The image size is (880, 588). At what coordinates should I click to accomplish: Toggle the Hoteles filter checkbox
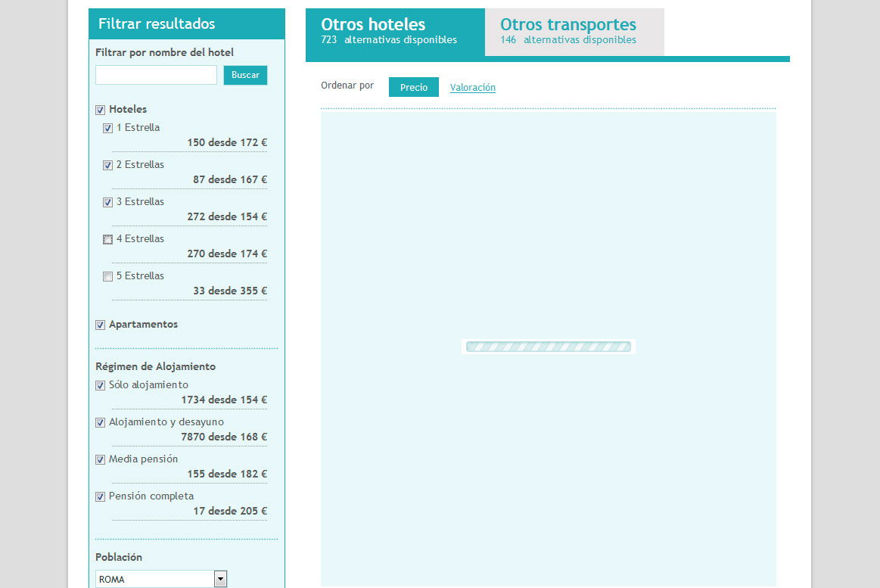click(x=100, y=110)
